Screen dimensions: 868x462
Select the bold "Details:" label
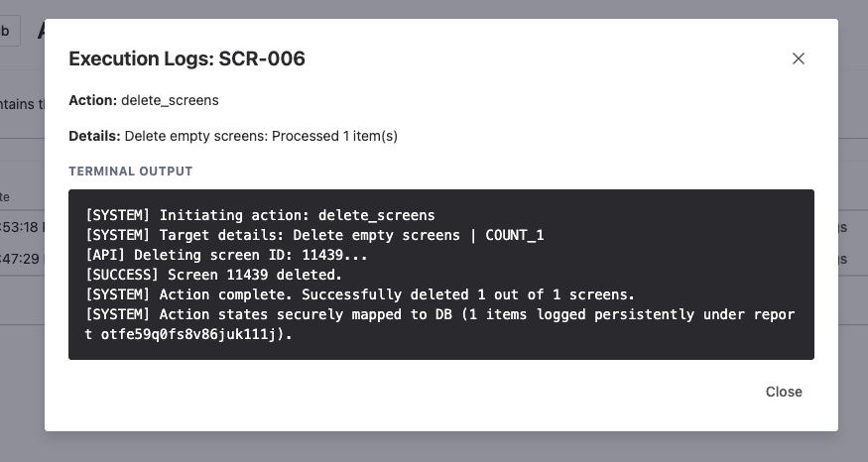(94, 136)
